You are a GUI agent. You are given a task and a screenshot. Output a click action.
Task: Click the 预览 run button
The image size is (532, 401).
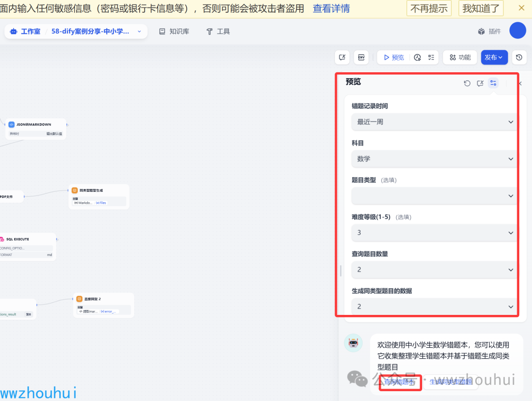click(x=394, y=57)
